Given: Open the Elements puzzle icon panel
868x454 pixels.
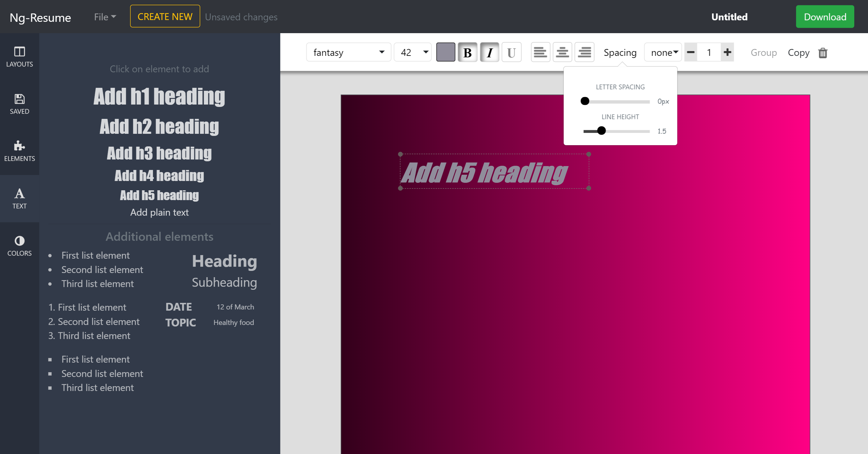Looking at the screenshot, I should pyautogui.click(x=19, y=151).
